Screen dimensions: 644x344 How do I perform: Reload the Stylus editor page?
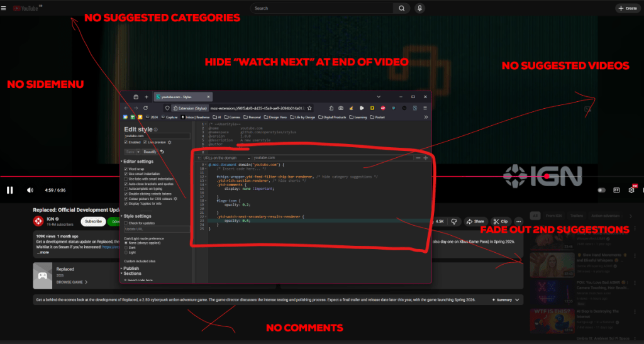point(145,108)
